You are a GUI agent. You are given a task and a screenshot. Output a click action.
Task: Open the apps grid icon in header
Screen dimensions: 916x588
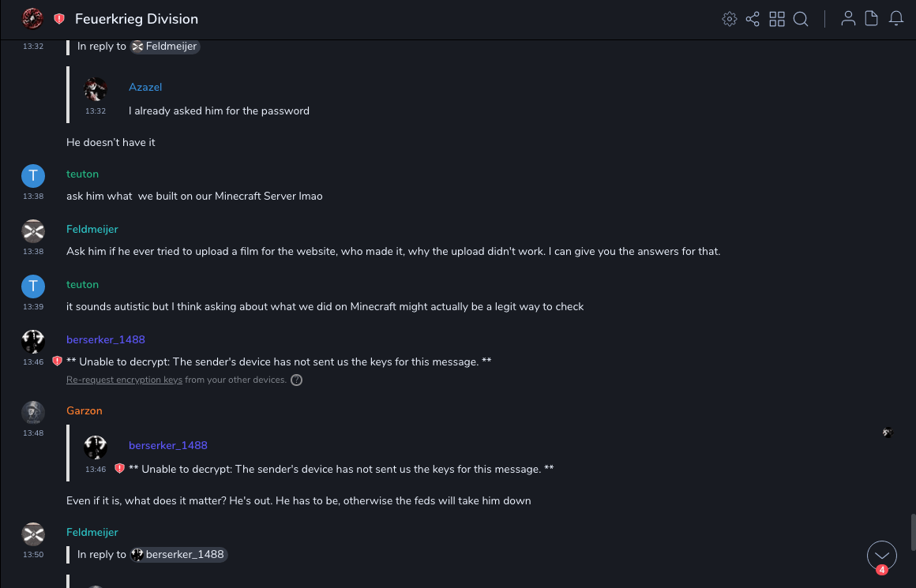(x=777, y=19)
